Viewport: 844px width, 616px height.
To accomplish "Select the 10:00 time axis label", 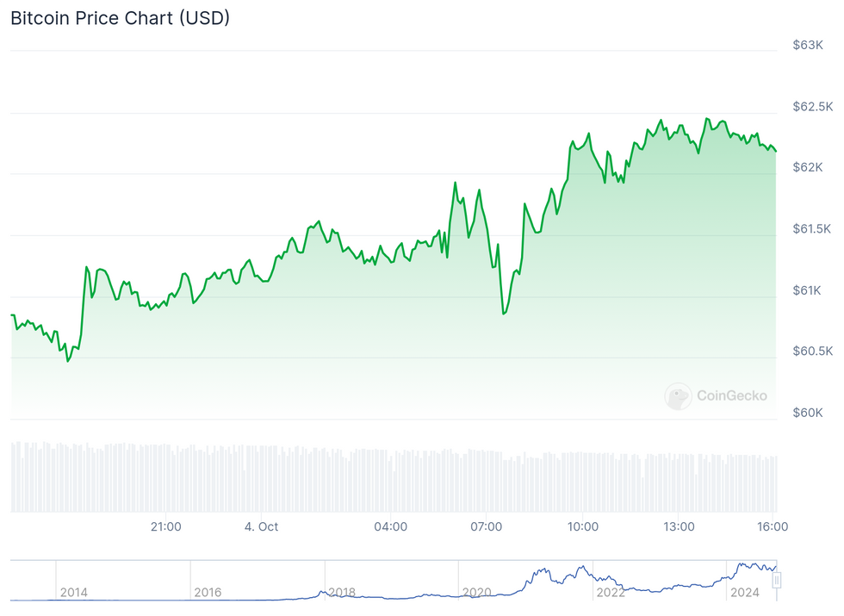I will coord(583,526).
